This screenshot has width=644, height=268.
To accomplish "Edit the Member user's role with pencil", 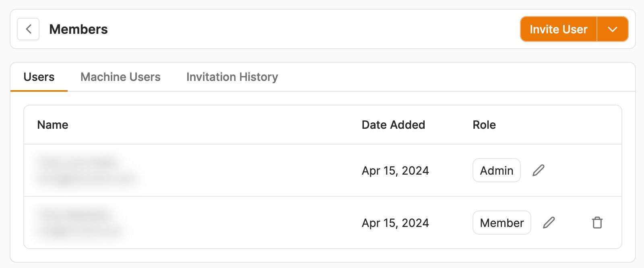I will 549,223.
